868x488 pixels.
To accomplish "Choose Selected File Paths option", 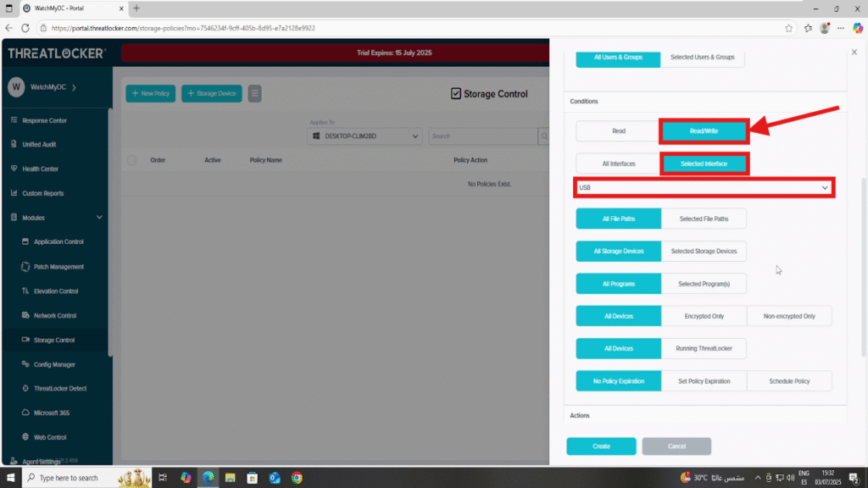I will pyautogui.click(x=704, y=219).
